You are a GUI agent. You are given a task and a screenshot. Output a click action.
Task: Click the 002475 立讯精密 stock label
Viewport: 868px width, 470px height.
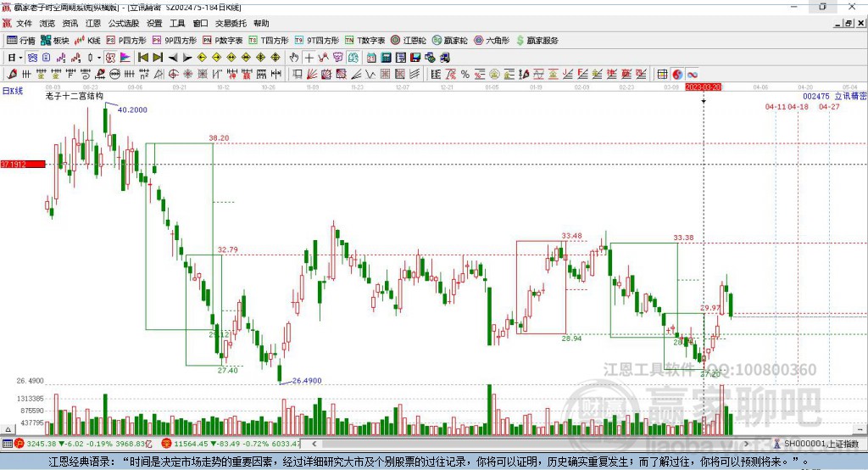835,97
